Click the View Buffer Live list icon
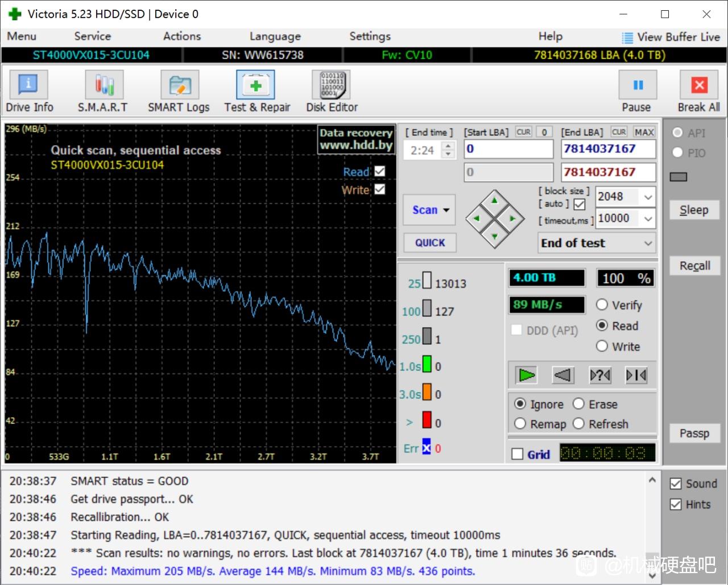The height and width of the screenshot is (585, 728). point(627,38)
